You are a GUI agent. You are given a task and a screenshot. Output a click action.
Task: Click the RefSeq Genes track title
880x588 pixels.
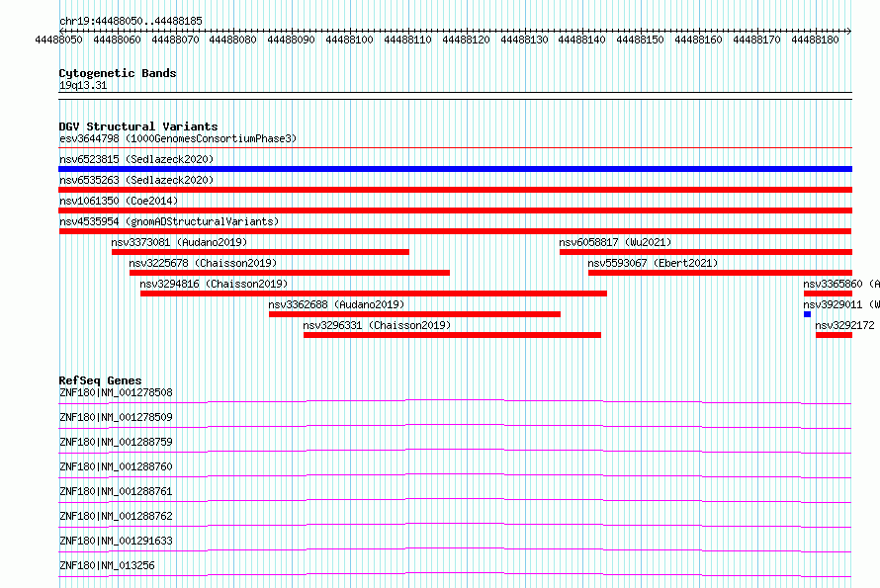coord(100,380)
